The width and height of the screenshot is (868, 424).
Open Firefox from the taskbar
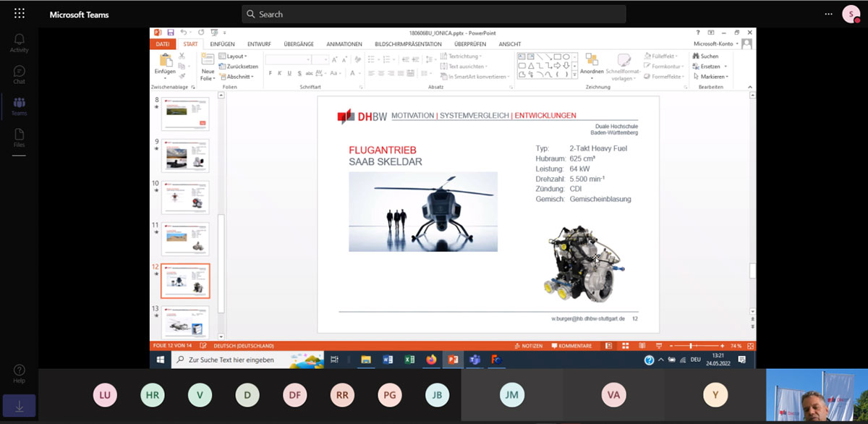pyautogui.click(x=431, y=360)
